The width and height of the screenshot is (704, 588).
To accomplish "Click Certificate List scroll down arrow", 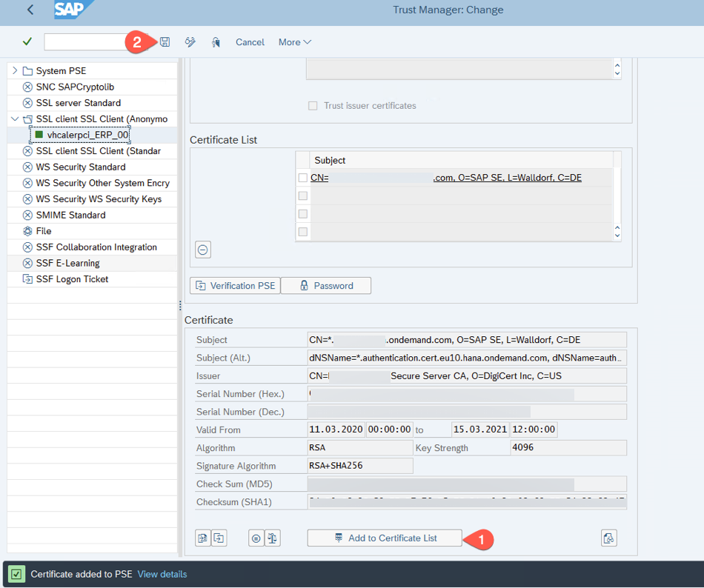I will (617, 235).
